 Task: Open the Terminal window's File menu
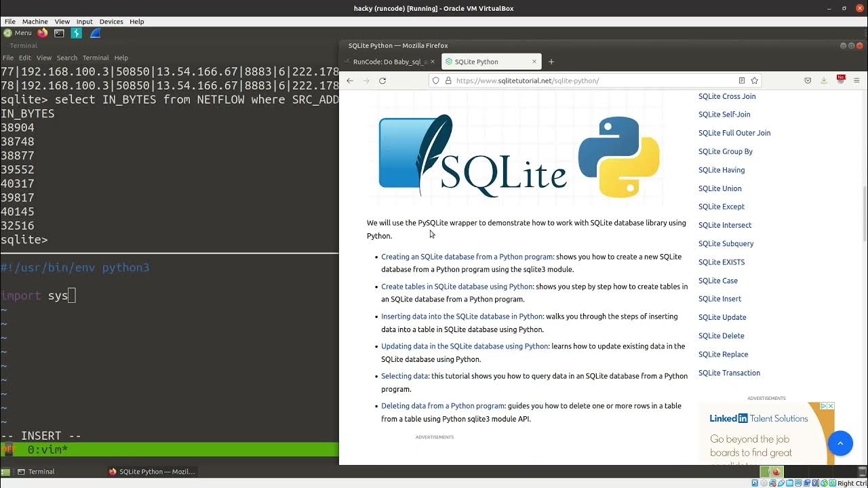pyautogui.click(x=8, y=58)
